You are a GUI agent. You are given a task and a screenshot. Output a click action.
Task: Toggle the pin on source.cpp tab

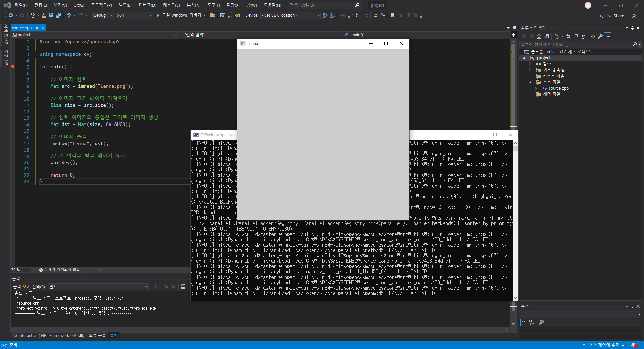tap(37, 28)
